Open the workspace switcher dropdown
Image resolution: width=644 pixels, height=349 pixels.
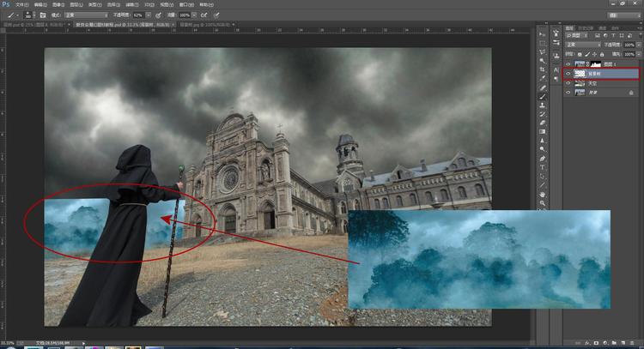(624, 15)
